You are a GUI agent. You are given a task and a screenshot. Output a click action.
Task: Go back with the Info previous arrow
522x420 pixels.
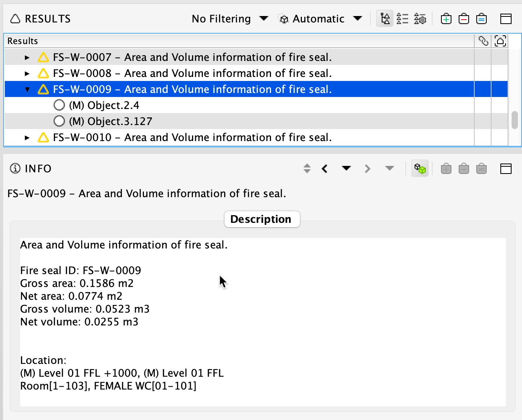(325, 169)
